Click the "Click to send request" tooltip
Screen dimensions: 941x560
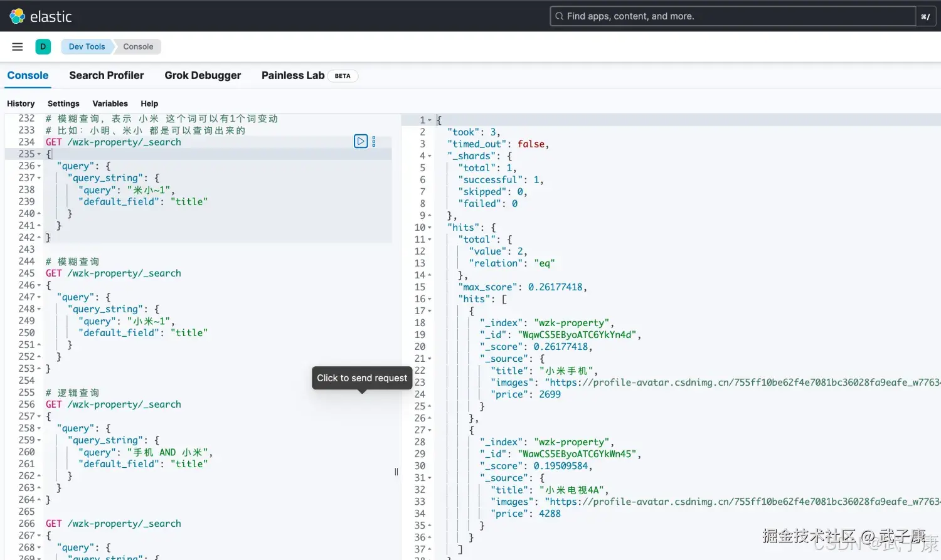(x=361, y=378)
